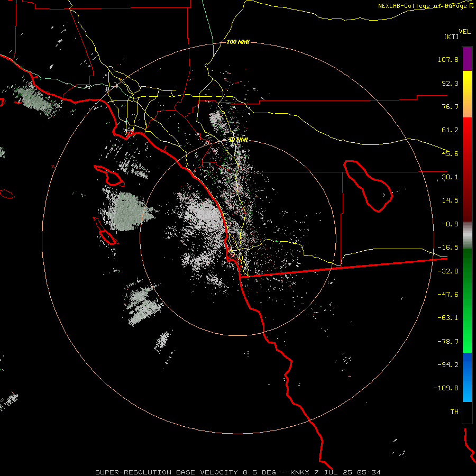Select the 14.5 velocity scale value
Screen dimensions: 476x476
450,200
